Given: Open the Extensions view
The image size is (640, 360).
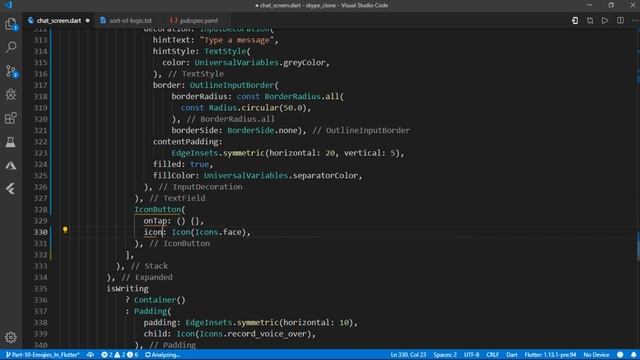Looking at the screenshot, I should [11, 118].
